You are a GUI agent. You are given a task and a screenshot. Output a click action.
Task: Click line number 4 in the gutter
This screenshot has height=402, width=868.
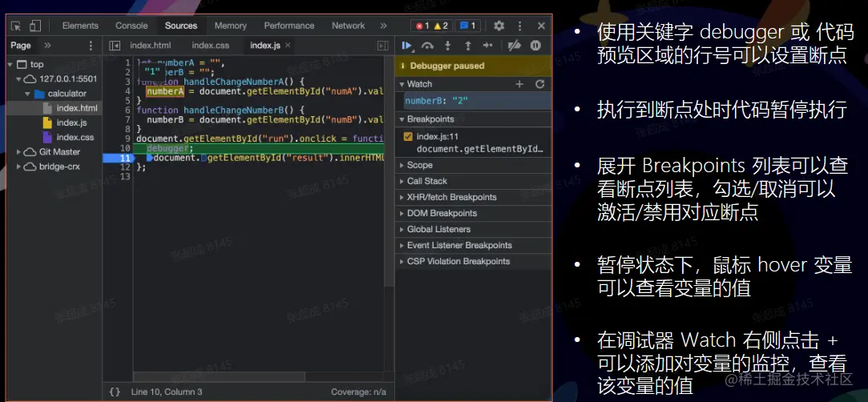(128, 91)
